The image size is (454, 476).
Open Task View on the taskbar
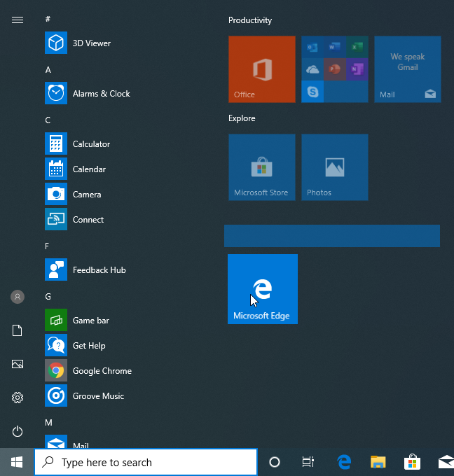pos(308,462)
